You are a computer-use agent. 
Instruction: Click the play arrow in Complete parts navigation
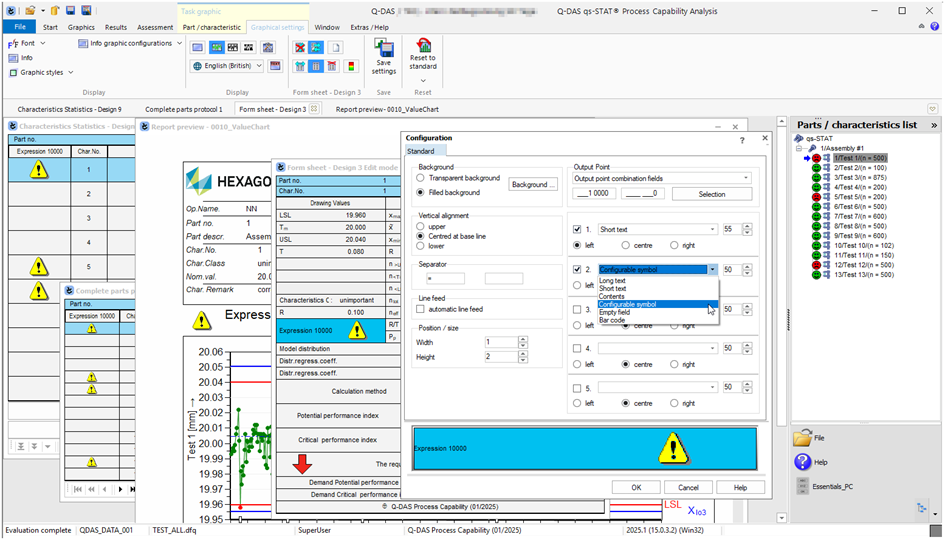(x=121, y=489)
